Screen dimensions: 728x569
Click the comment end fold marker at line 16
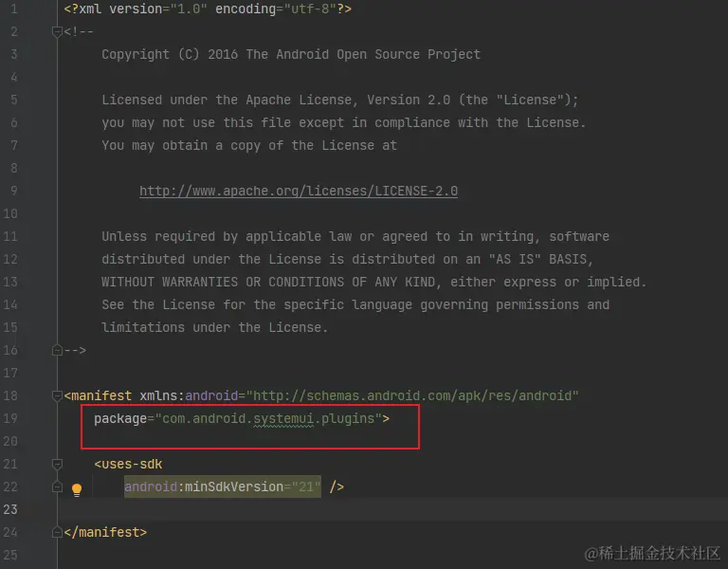click(57, 350)
